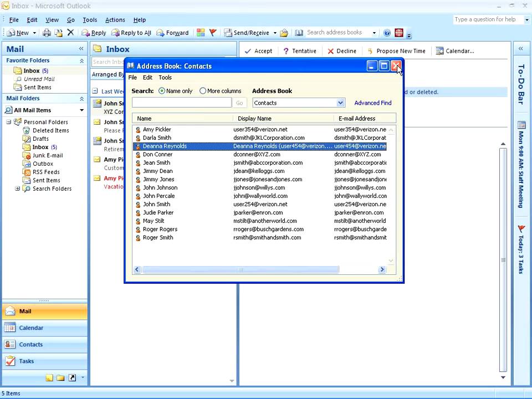The width and height of the screenshot is (532, 399).
Task: Select the Name only radio button
Action: 162,91
